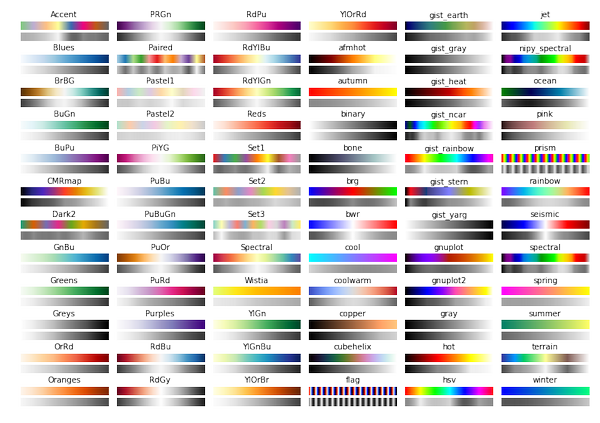This screenshot has width=600, height=423.
Task: Click the 'Oranges' label
Action: (64, 380)
